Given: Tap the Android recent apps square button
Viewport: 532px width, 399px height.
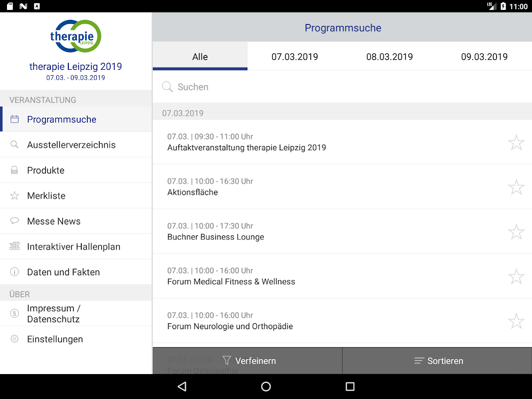Looking at the screenshot, I should (x=350, y=387).
